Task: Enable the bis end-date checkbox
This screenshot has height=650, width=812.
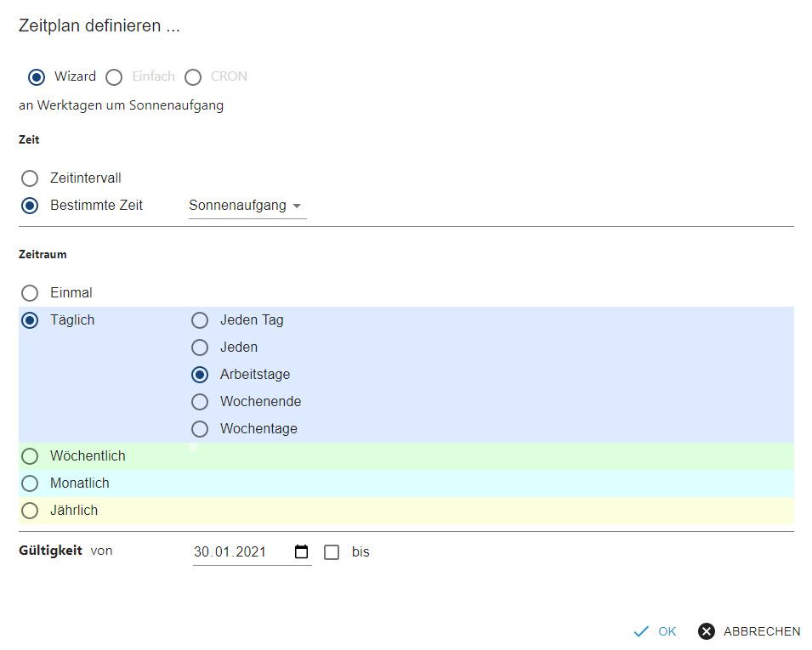Action: pyautogui.click(x=332, y=552)
